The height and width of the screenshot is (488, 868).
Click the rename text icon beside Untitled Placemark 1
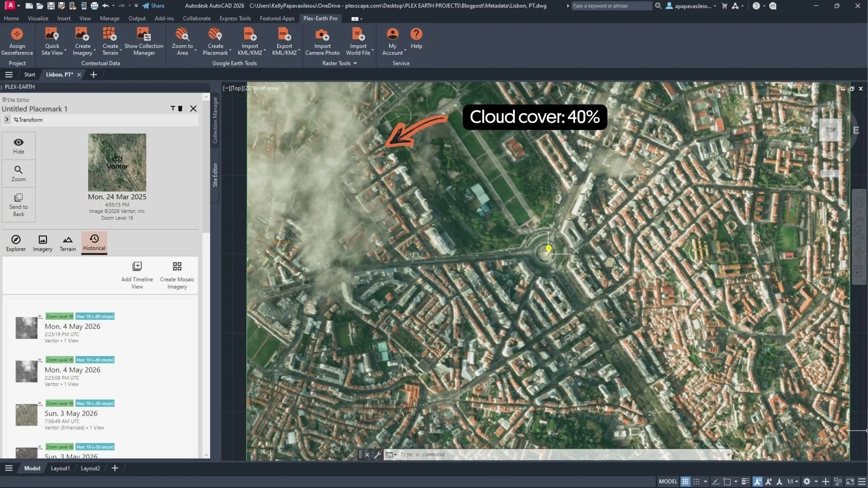(173, 108)
